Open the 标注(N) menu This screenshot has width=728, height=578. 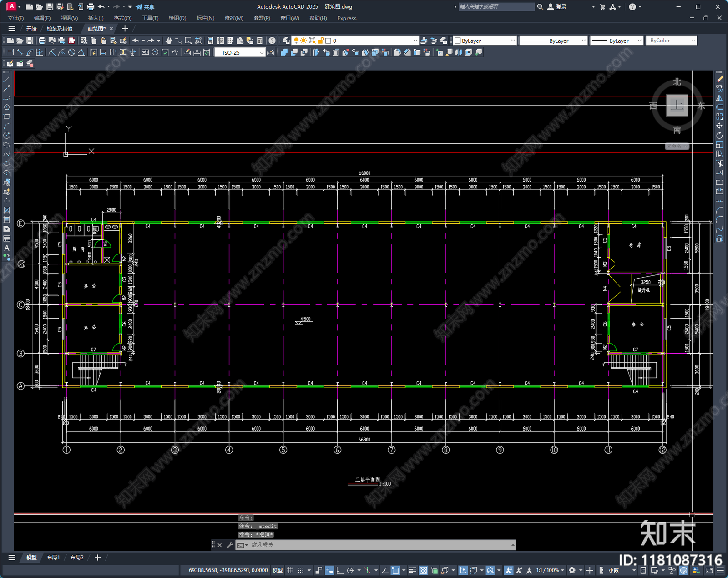205,18
